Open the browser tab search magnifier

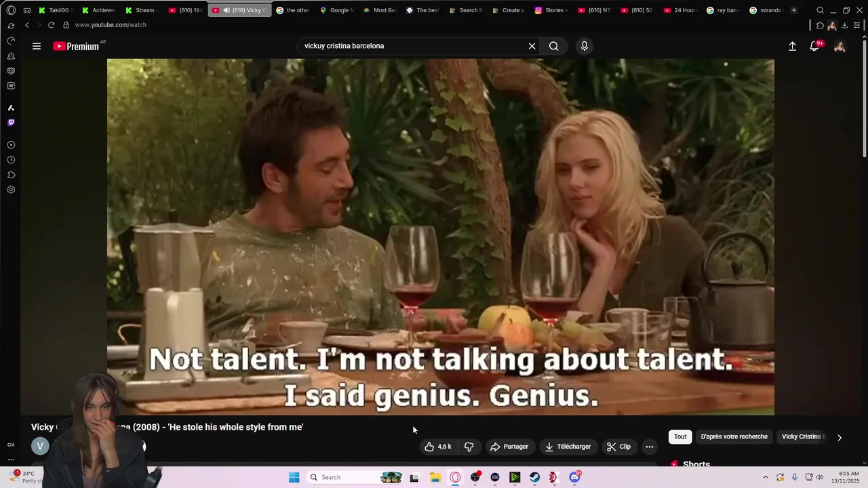pyautogui.click(x=820, y=10)
